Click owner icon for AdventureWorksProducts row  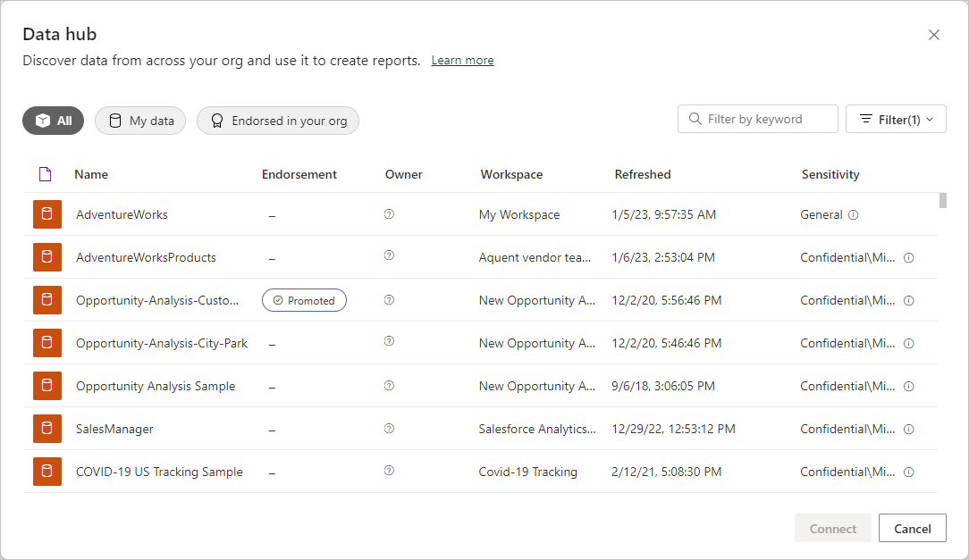coord(389,256)
